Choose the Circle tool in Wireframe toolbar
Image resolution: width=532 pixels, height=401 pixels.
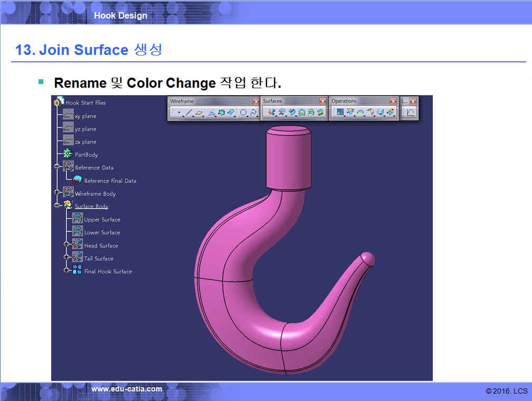click(x=243, y=113)
